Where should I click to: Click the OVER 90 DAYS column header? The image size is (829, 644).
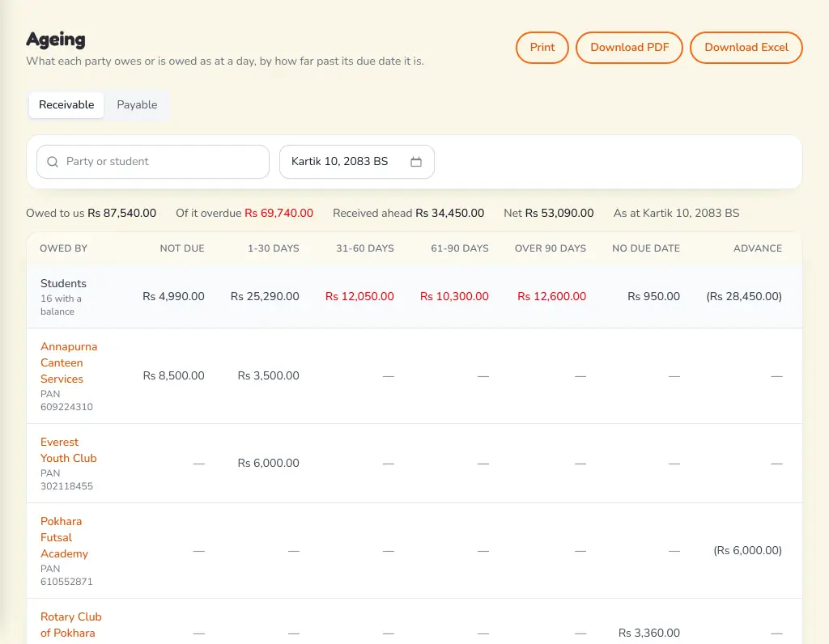551,248
